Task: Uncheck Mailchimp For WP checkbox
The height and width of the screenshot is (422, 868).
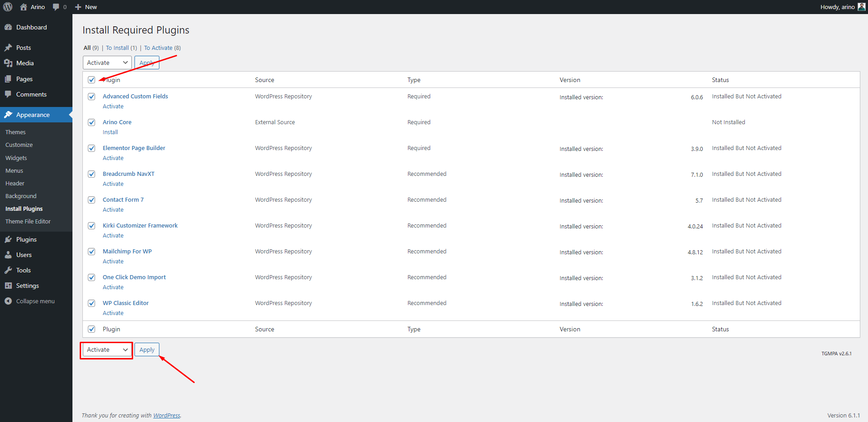Action: 91,252
